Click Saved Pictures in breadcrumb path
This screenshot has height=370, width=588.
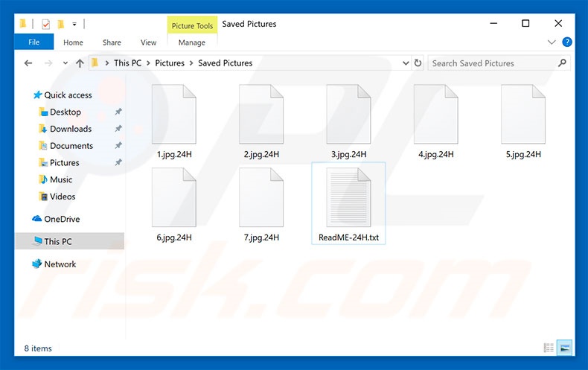tap(226, 63)
